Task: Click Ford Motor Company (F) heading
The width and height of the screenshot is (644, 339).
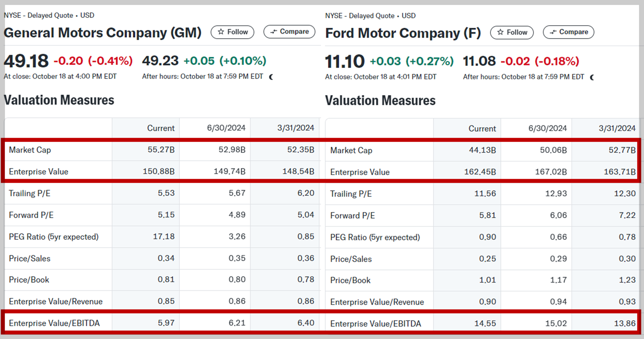Action: click(x=403, y=33)
